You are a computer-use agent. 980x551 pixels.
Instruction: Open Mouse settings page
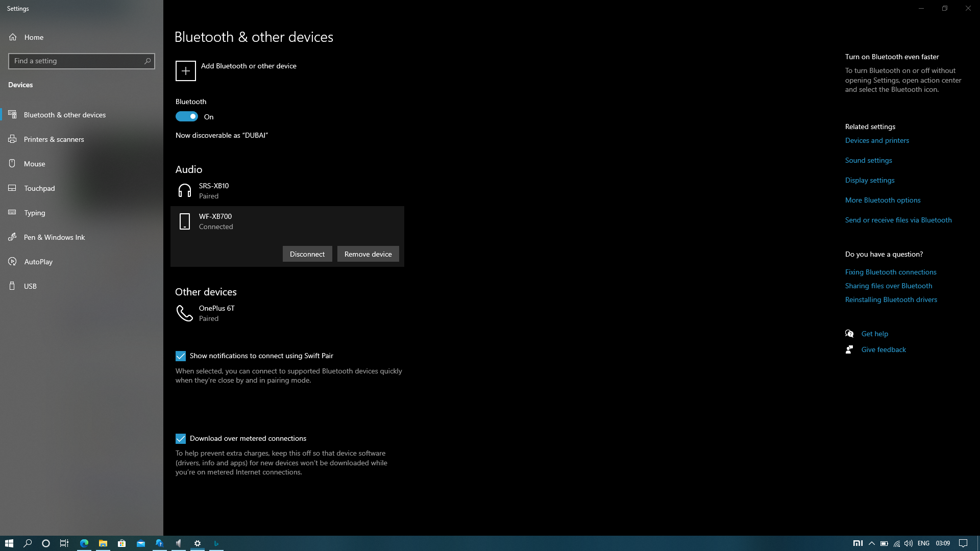click(x=82, y=164)
